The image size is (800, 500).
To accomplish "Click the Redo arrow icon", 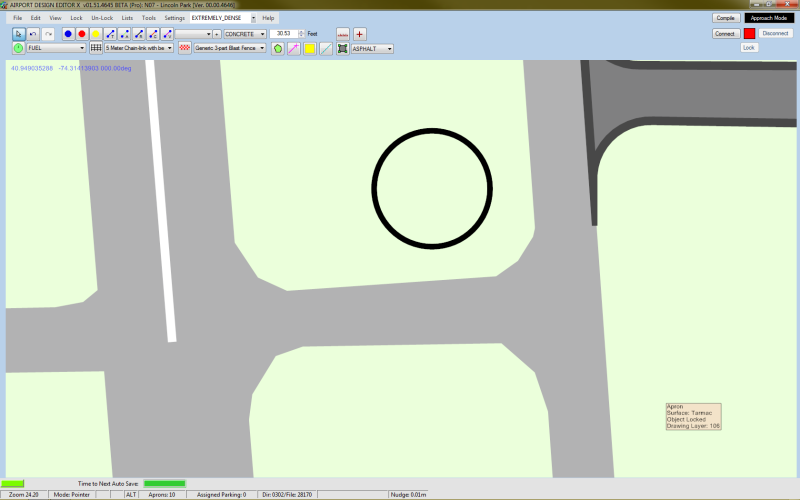I will [x=48, y=34].
